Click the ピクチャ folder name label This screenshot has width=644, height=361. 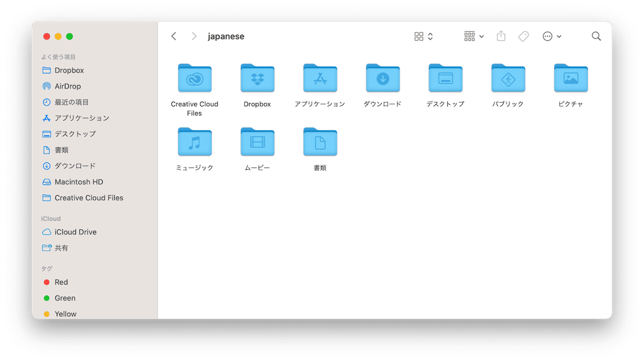570,104
